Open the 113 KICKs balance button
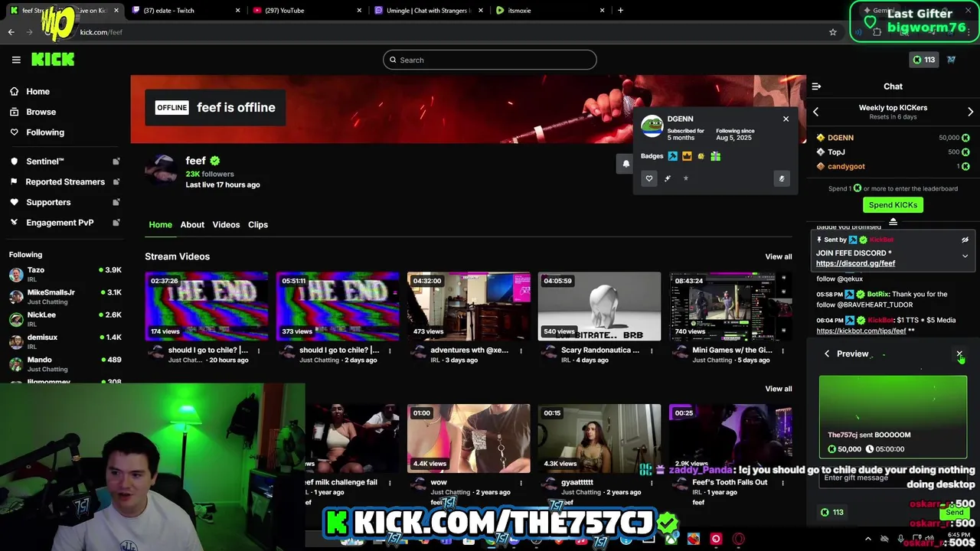Viewport: 980px width, 551px height. (x=924, y=60)
